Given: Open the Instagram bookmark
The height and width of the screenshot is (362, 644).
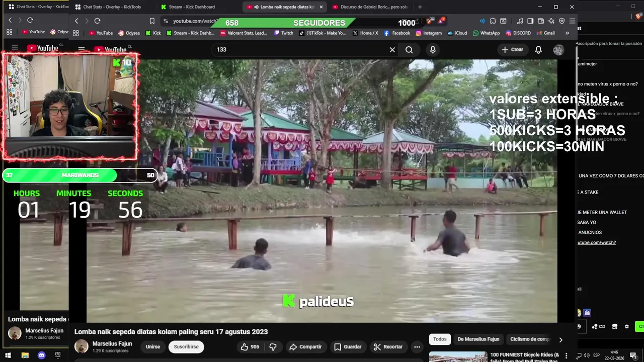Looking at the screenshot, I should point(429,33).
